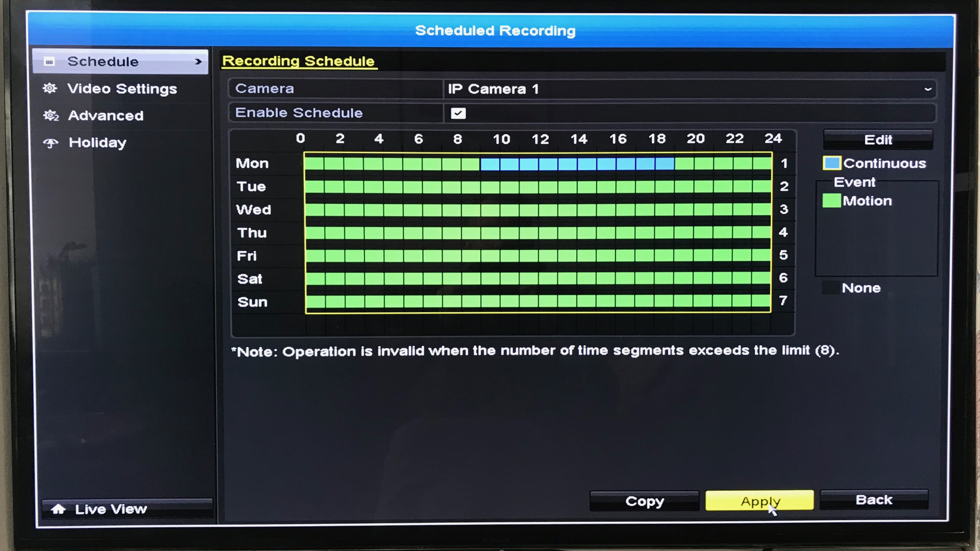980x551 pixels.
Task: Click the Video Settings gear icon
Action: point(54,89)
